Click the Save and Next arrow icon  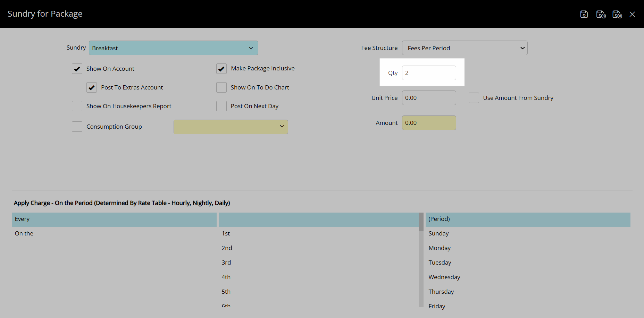601,14
